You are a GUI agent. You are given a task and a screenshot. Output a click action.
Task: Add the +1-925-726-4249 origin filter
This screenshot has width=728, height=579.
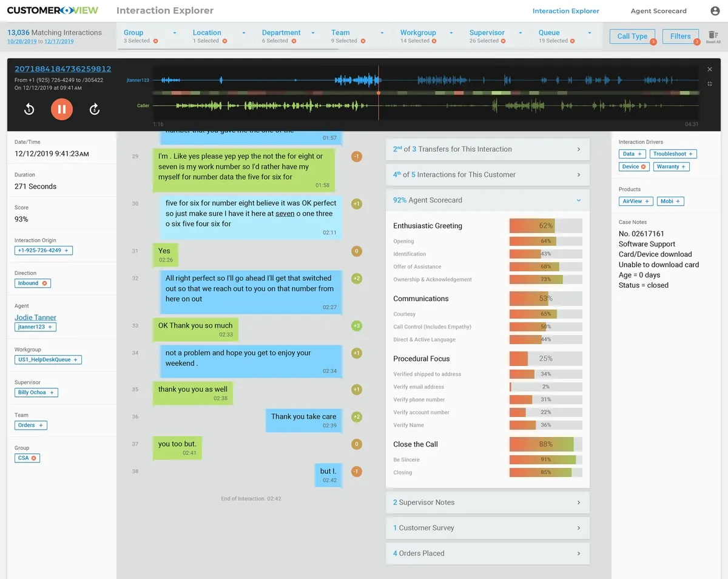coord(67,251)
